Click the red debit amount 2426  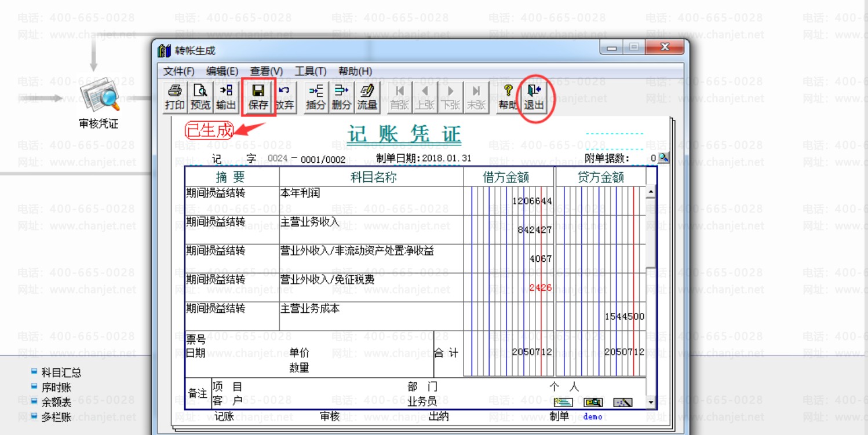(x=541, y=287)
